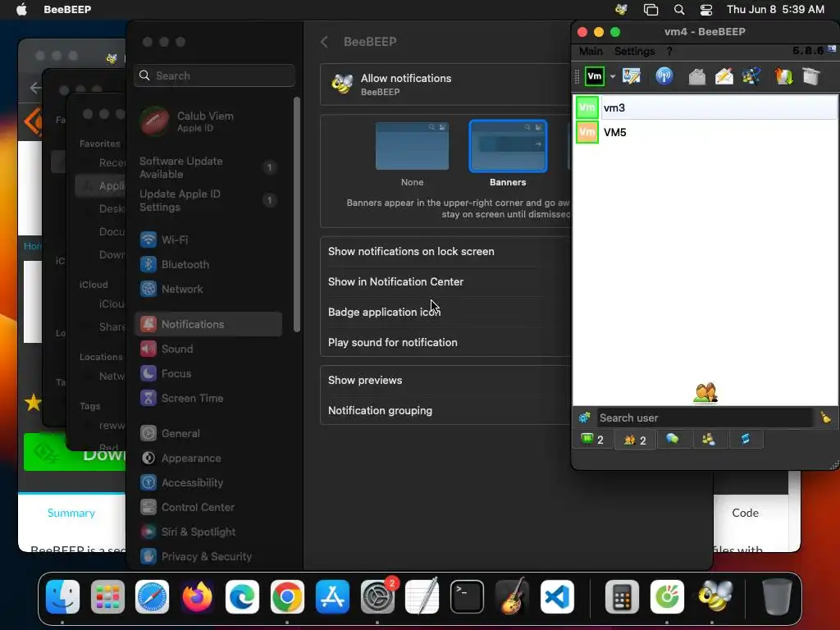Switch to the chat bubbles tab
Image resolution: width=840 pixels, height=630 pixels.
coord(673,440)
